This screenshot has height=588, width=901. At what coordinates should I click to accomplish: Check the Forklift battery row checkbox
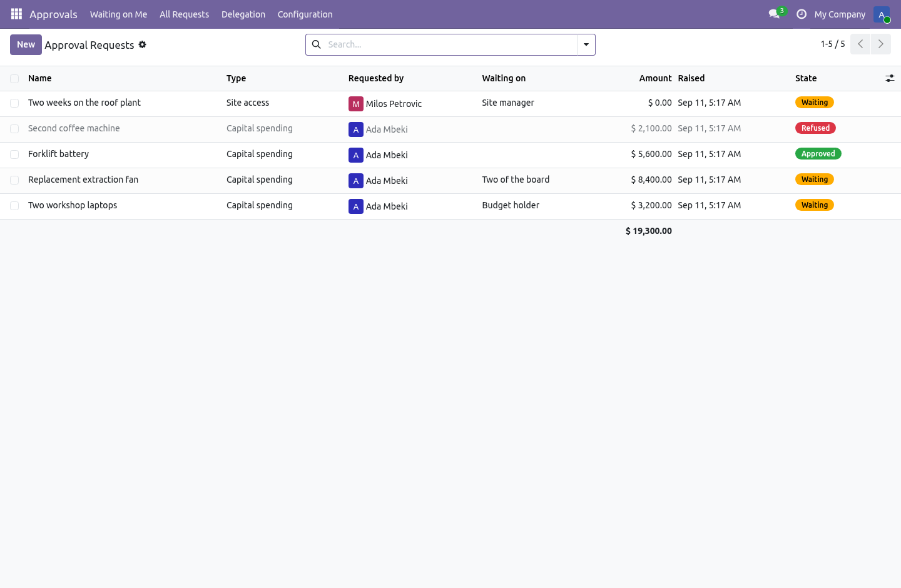click(14, 155)
